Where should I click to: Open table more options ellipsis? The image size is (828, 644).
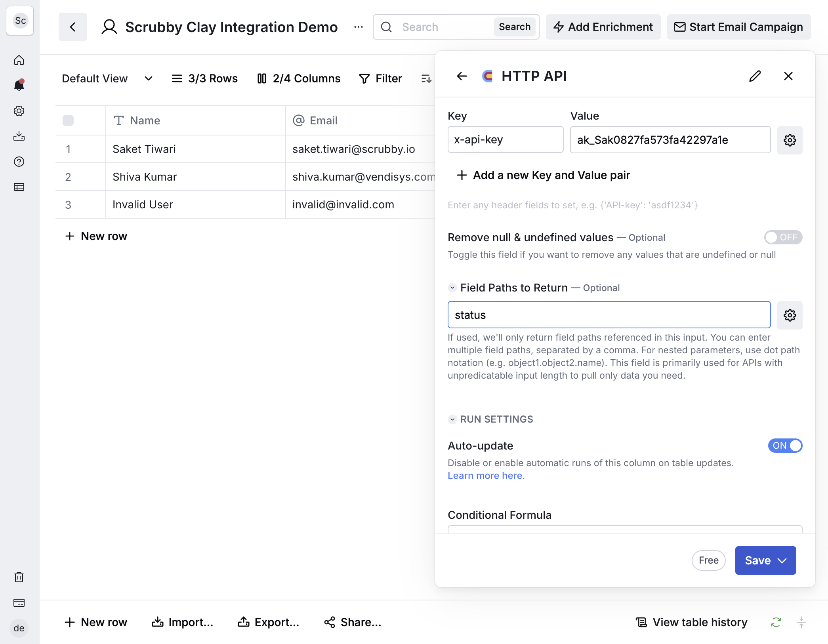359,27
